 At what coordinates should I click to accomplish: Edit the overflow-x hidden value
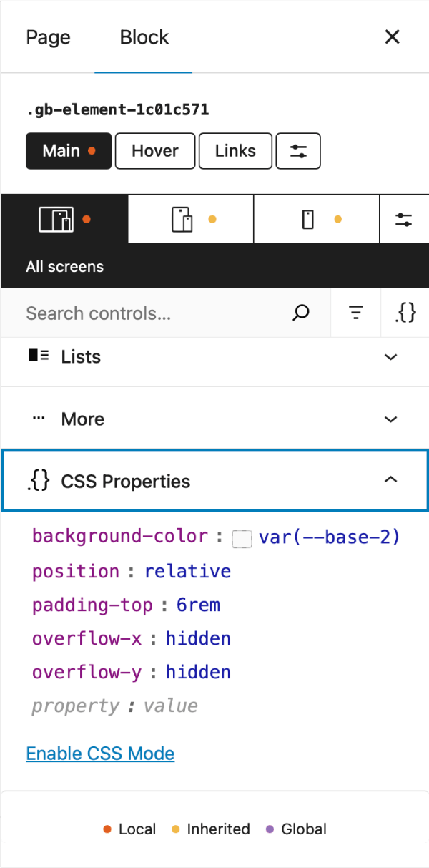[198, 638]
